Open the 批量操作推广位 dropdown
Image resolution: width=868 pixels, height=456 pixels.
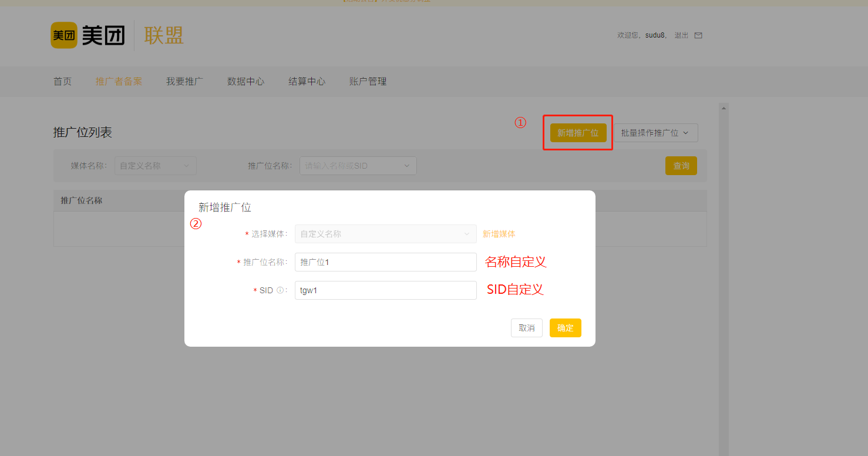tap(655, 133)
